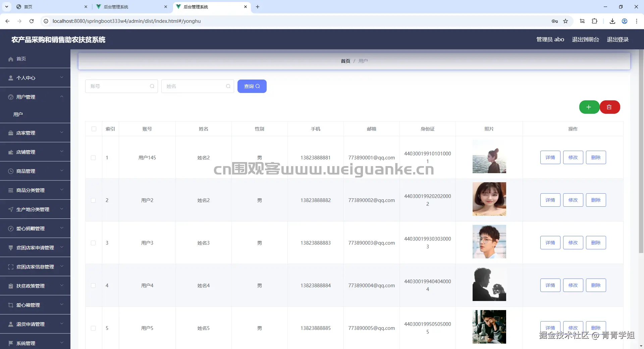
Task: Click the person icon beside 退货申请管理
Action: [11, 325]
